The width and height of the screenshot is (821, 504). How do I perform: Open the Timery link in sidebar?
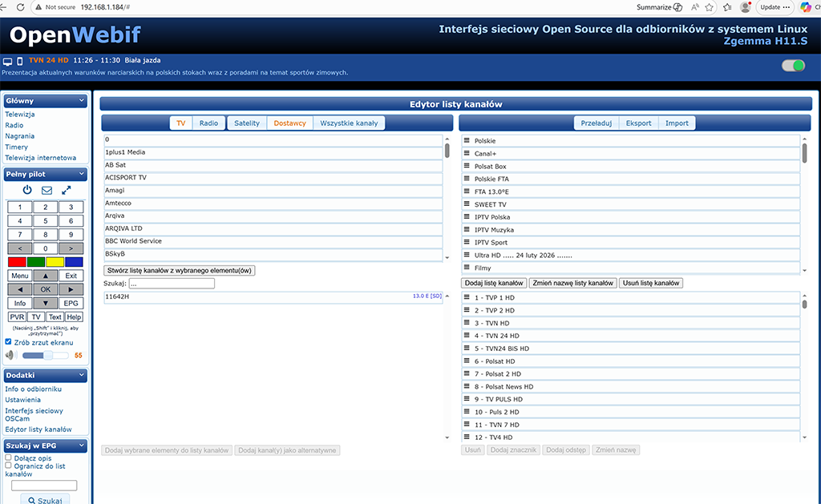[x=16, y=147]
